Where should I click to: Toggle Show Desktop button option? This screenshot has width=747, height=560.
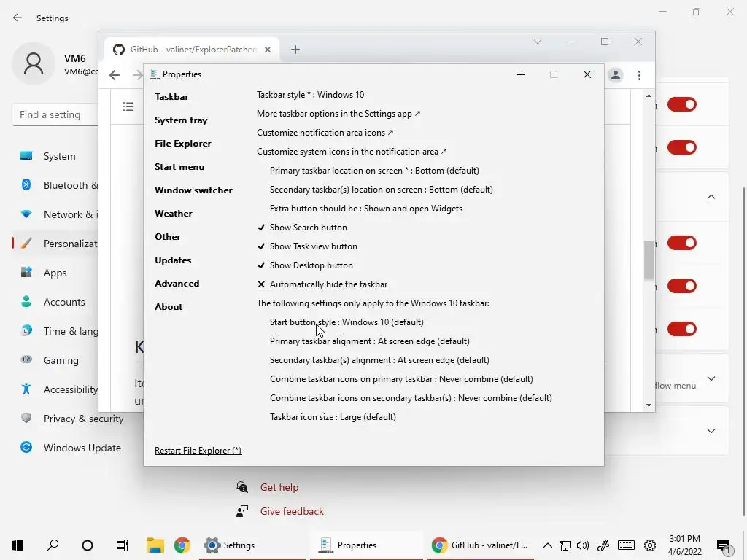coord(305,265)
